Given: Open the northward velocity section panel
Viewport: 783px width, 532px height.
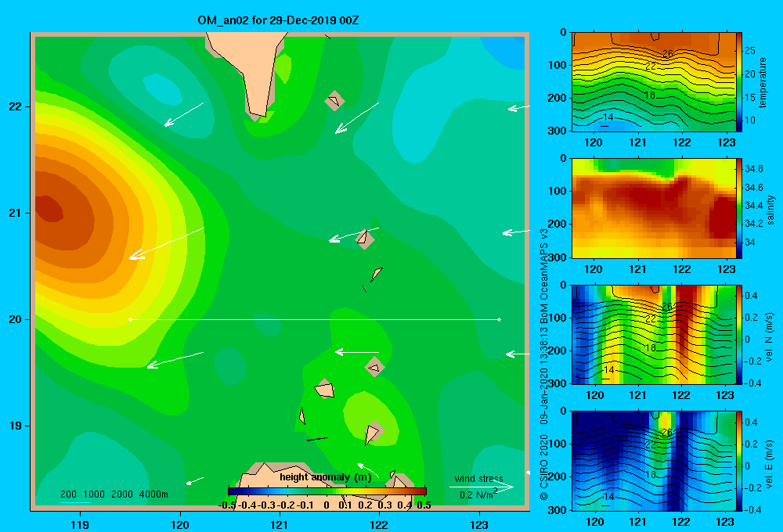Looking at the screenshot, I should pyautogui.click(x=654, y=334).
